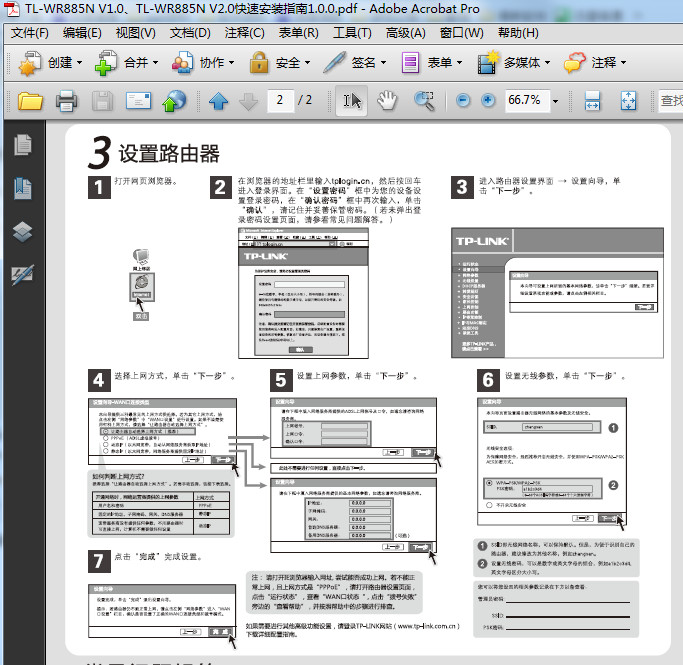
Task: Click the www.tp-link.com.cn link in document
Action: pyautogui.click(x=426, y=626)
